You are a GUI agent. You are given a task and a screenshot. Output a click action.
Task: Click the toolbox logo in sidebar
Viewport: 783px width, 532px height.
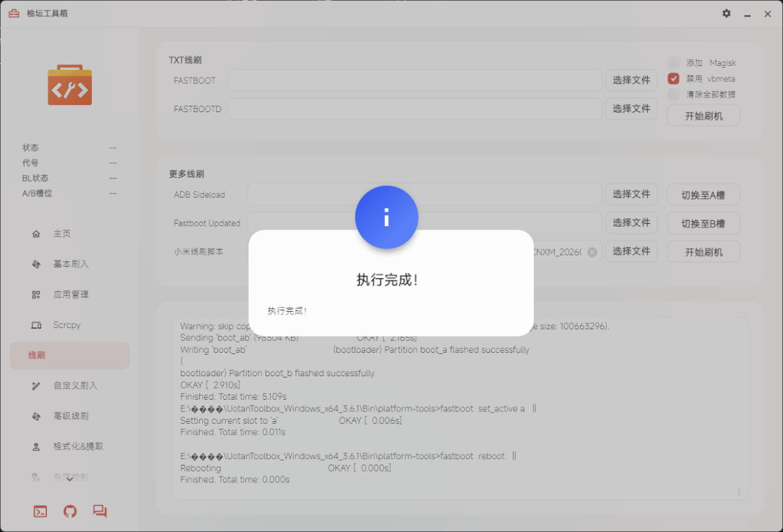click(70, 85)
